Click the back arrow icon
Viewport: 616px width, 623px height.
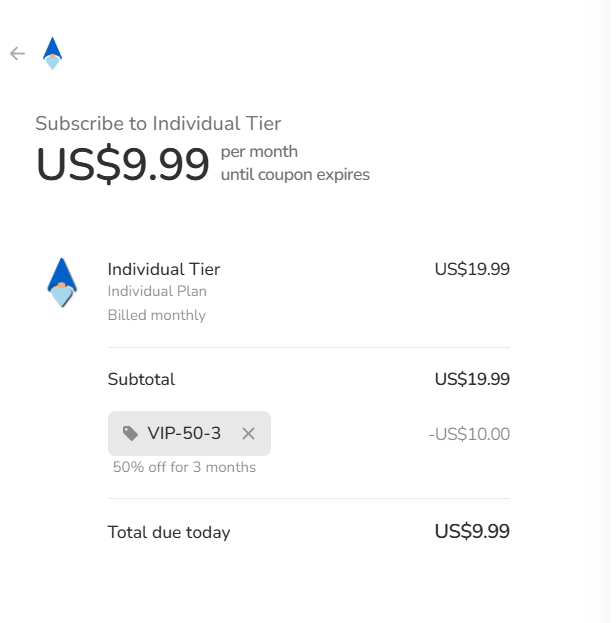click(x=17, y=53)
